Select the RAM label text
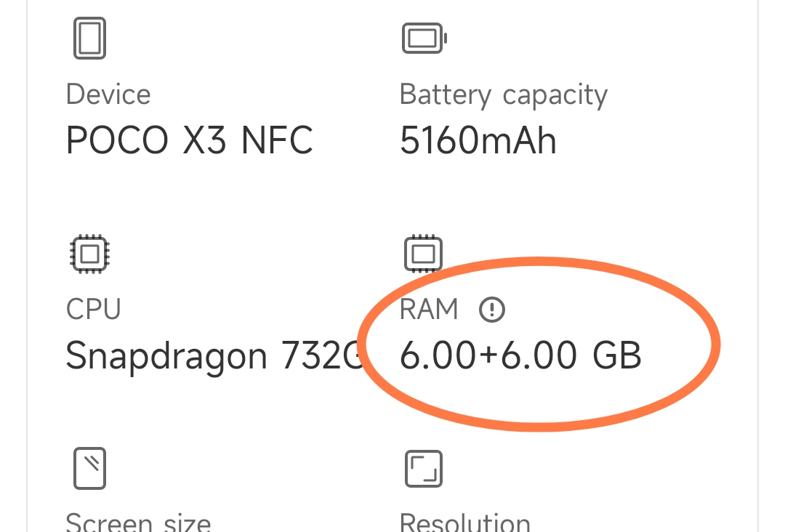The height and width of the screenshot is (532, 785). click(429, 309)
